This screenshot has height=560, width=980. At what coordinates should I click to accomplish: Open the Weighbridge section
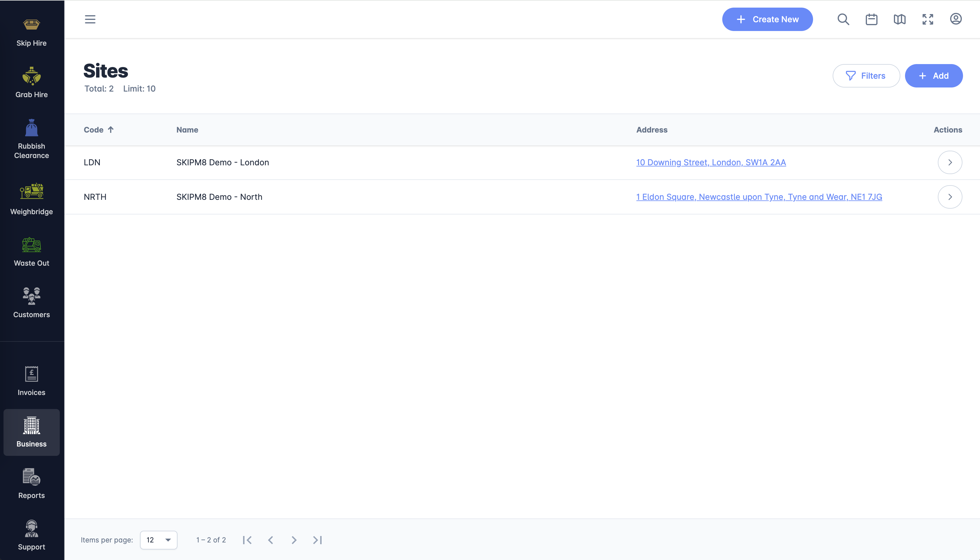coord(32,199)
